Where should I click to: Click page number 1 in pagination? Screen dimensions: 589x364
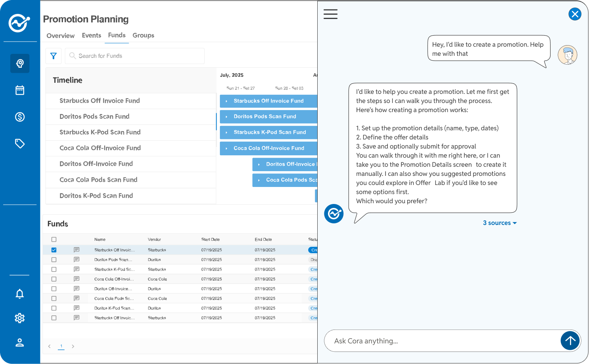tap(61, 346)
